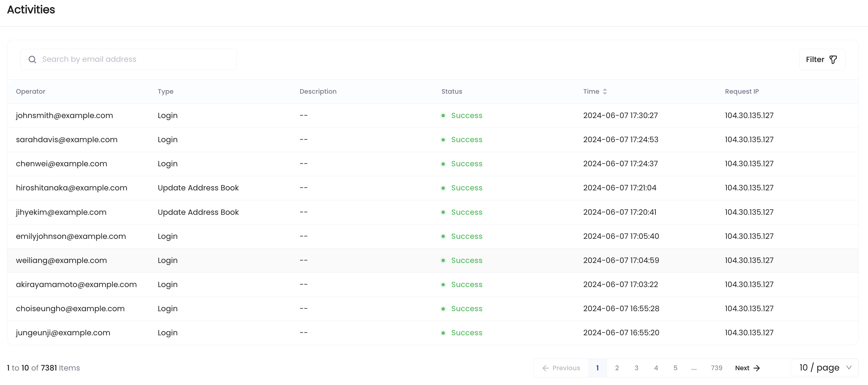Select jihyekim@example.com operator
This screenshot has height=385, width=868.
click(x=61, y=212)
